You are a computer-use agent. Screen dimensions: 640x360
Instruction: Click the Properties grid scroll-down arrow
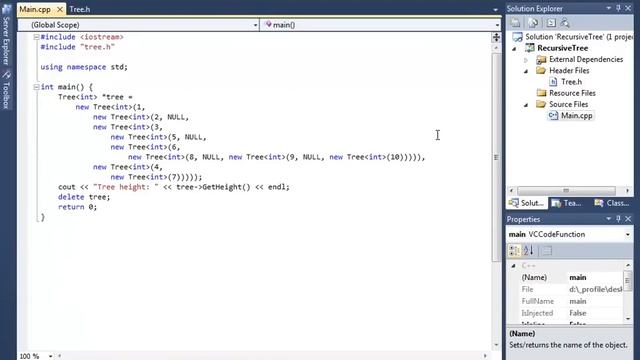point(628,319)
